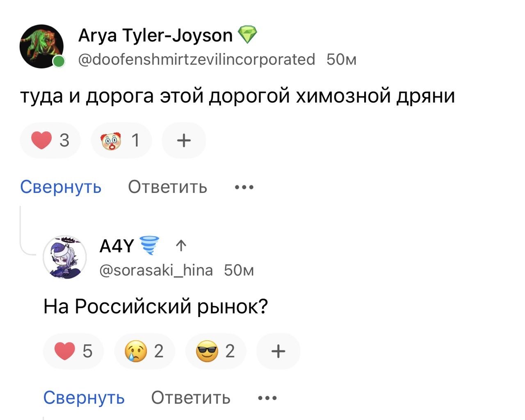Open more options for A4Y's reply
525x420 pixels.
coord(267,398)
